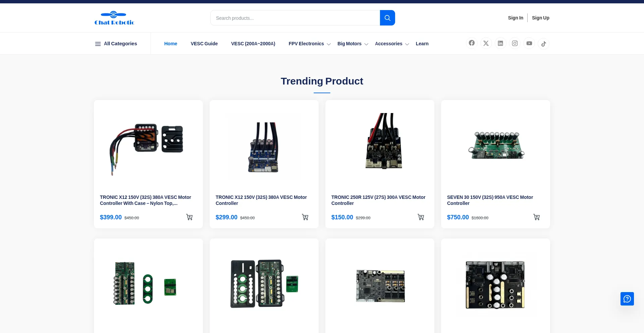Click the $399.00 price text
The height and width of the screenshot is (333, 644).
(x=111, y=217)
